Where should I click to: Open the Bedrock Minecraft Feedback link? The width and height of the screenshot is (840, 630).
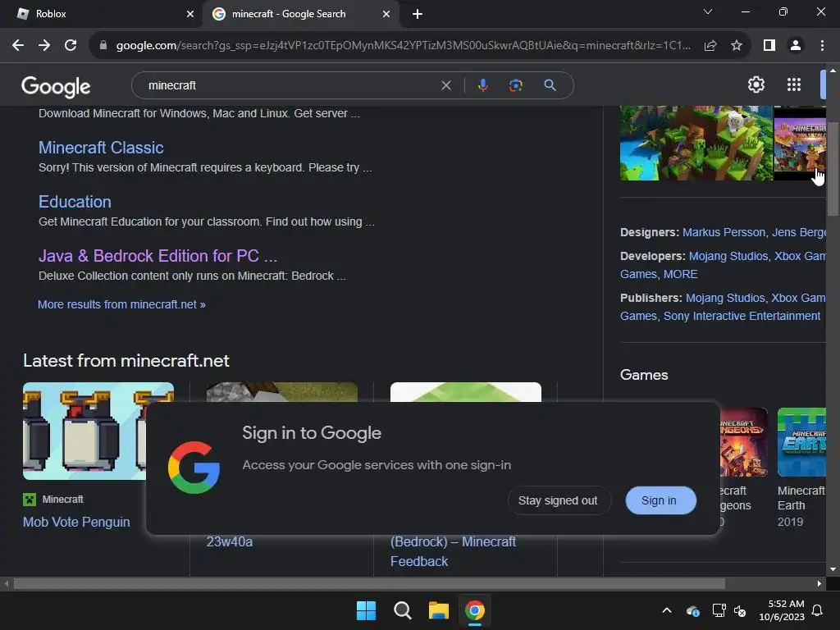coord(453,551)
